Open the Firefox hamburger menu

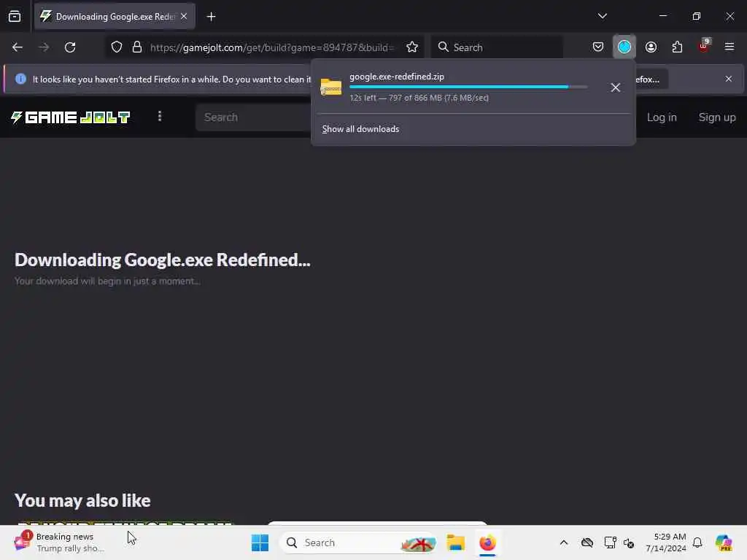pos(729,47)
